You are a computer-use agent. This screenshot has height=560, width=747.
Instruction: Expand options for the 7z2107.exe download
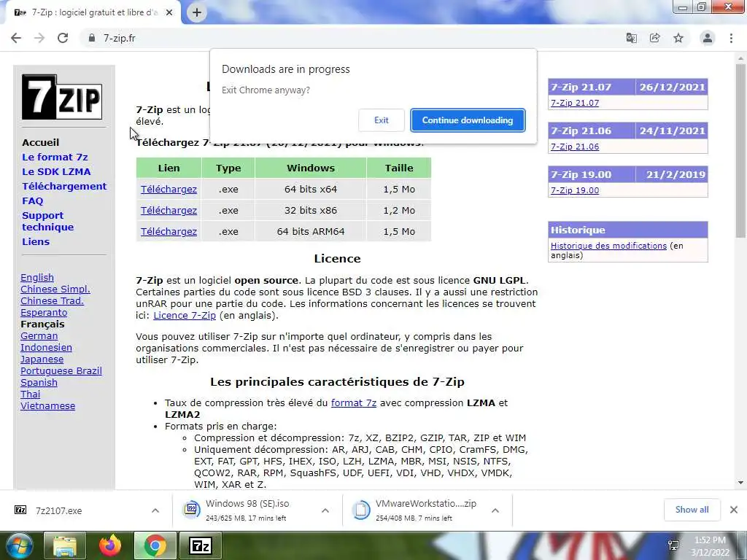coord(155,510)
